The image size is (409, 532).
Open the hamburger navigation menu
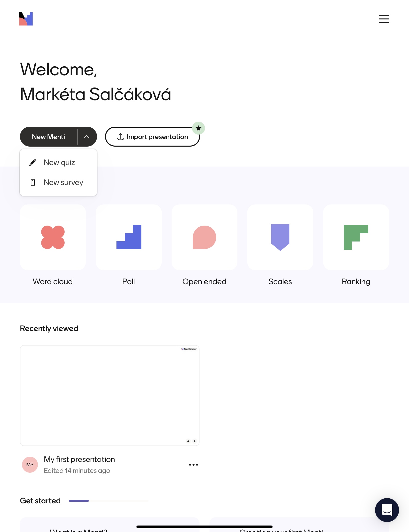384,19
